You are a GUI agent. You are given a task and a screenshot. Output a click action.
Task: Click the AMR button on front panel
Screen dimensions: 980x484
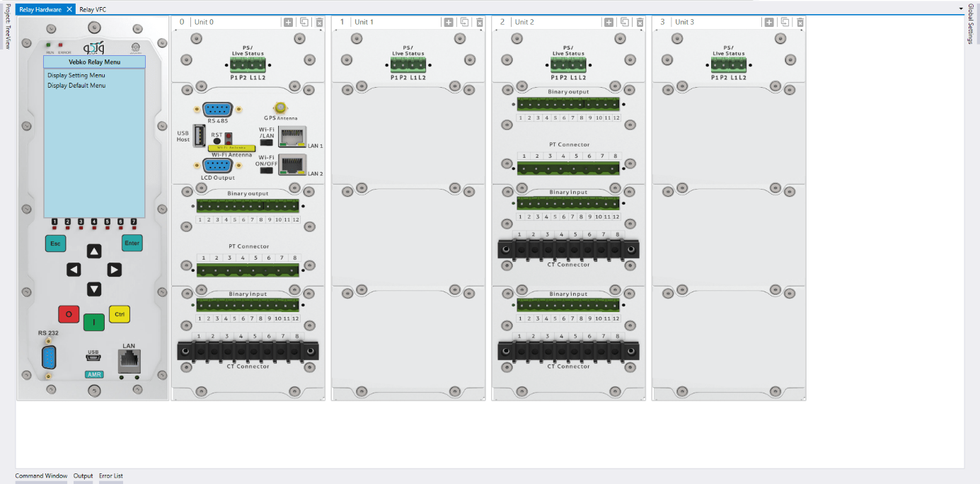tap(94, 374)
